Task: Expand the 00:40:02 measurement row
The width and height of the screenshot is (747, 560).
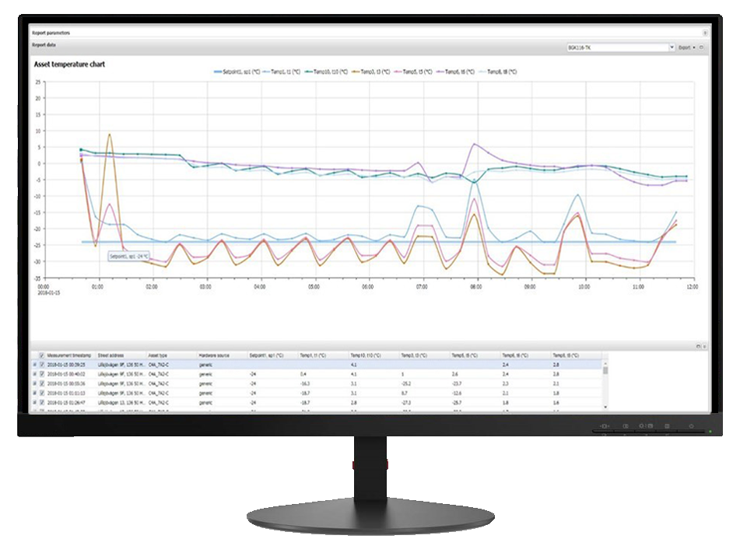Action: coord(34,374)
